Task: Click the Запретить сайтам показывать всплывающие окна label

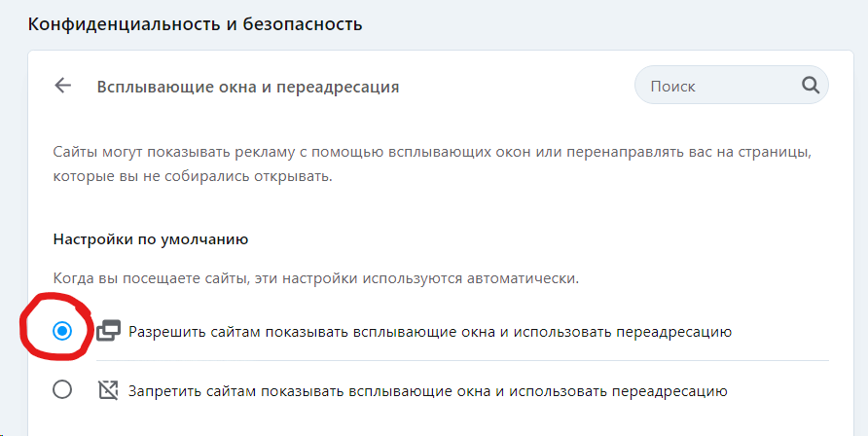Action: [x=428, y=392]
